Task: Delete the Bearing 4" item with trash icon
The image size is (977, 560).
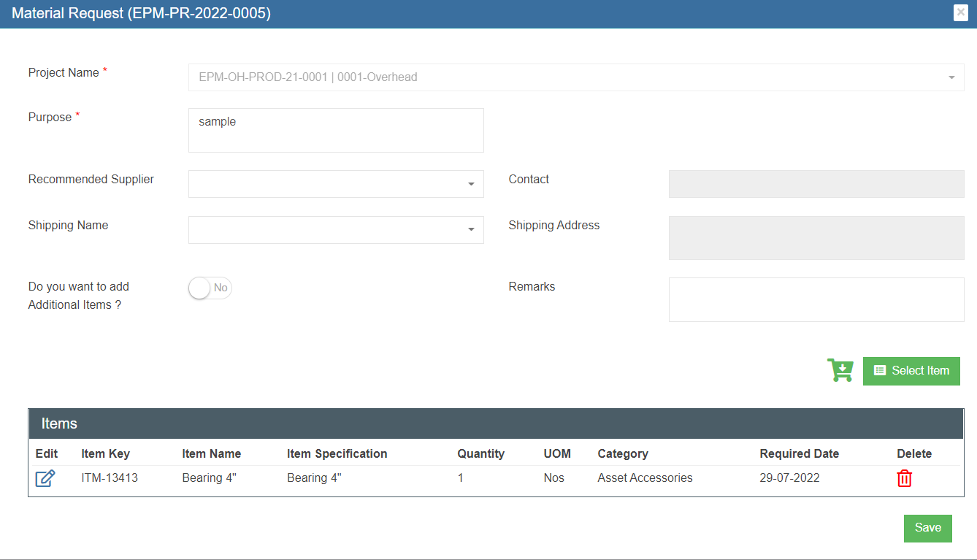Action: click(x=904, y=479)
